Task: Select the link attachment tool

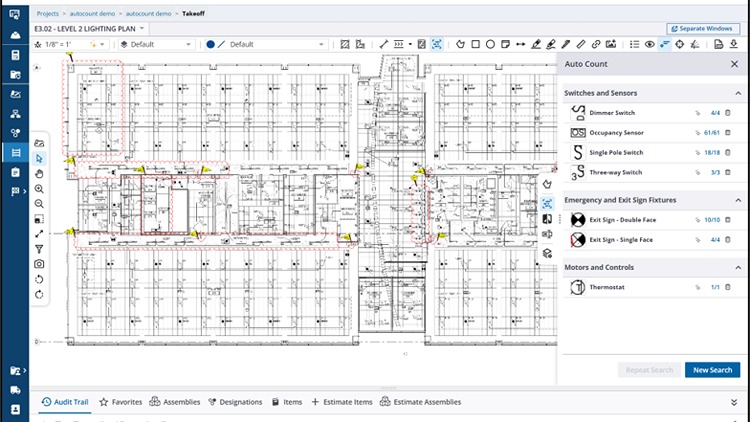Action: coord(596,44)
